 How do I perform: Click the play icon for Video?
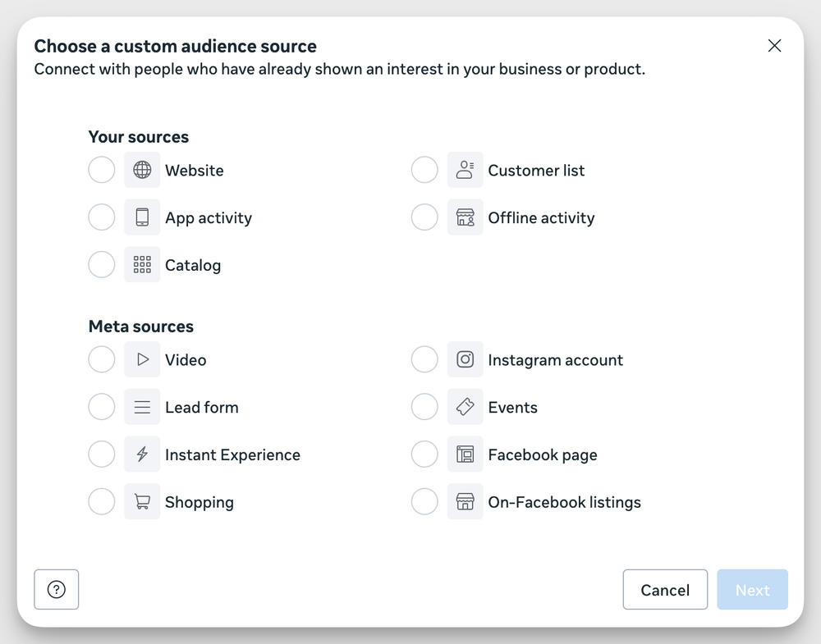142,360
